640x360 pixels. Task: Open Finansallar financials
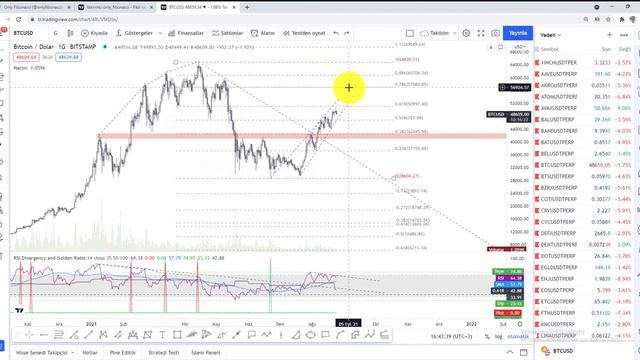(x=186, y=33)
